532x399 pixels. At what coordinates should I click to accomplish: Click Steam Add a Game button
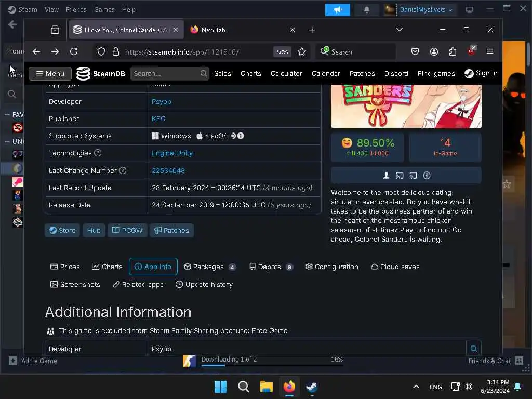pos(33,361)
